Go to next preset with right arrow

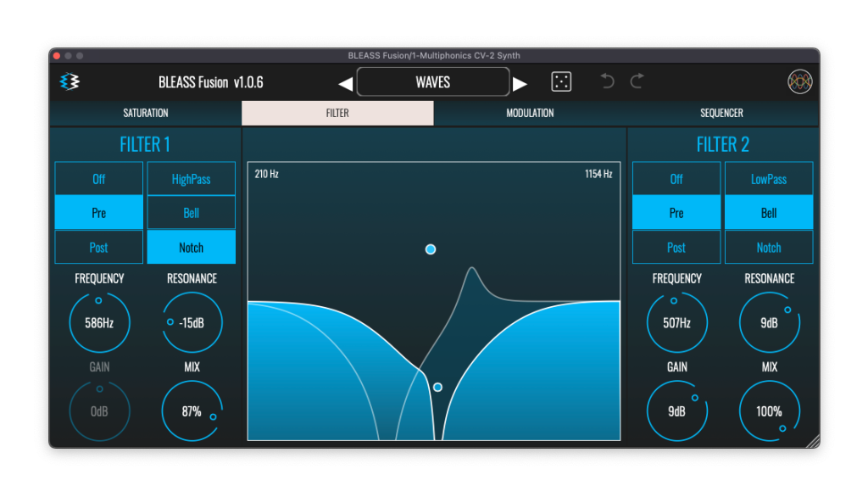click(520, 83)
